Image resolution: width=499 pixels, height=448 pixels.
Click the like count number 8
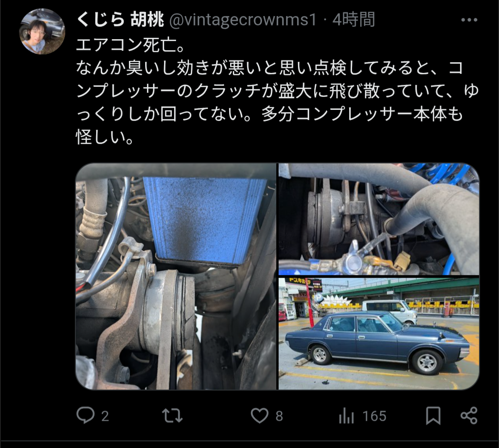[x=279, y=416]
